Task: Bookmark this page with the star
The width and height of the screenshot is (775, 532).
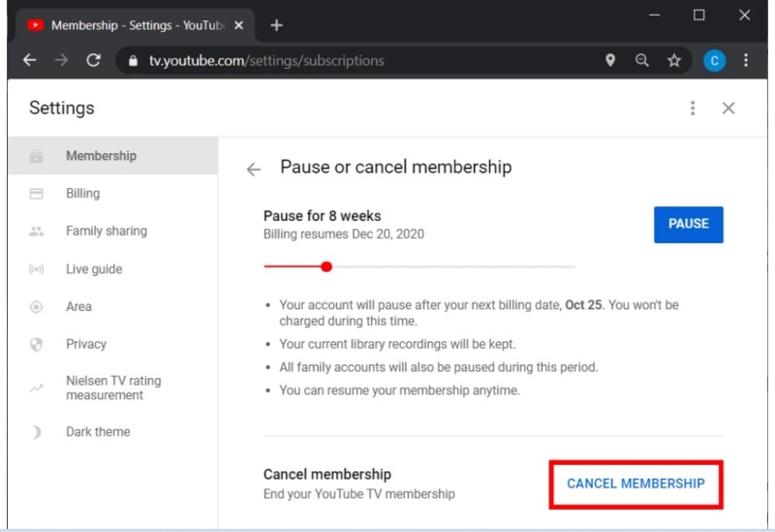Action: coord(674,60)
